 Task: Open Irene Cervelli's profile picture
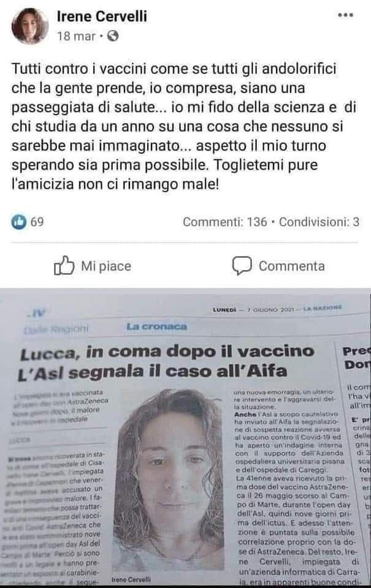coord(30,26)
